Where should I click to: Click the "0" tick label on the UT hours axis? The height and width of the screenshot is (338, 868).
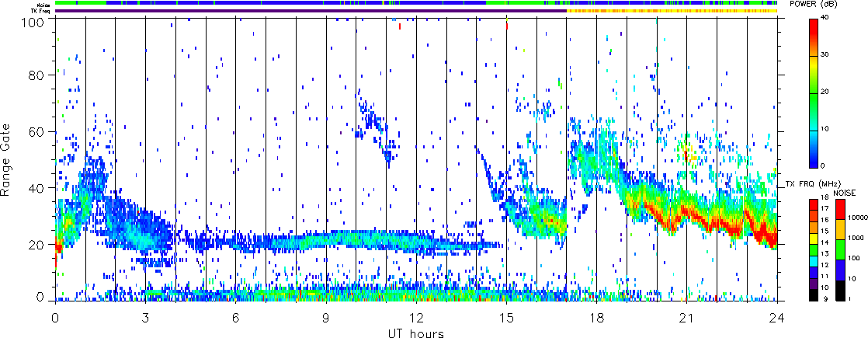[x=55, y=318]
